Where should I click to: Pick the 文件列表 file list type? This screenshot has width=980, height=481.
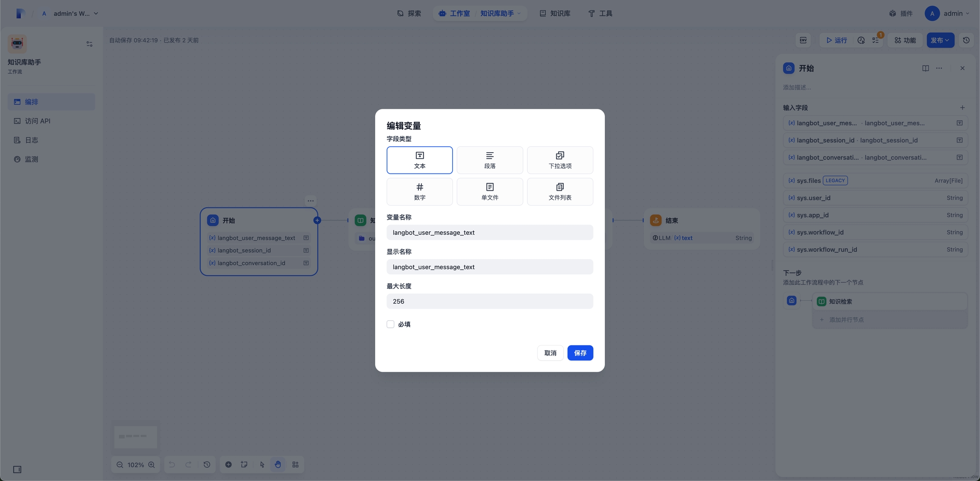click(x=560, y=191)
